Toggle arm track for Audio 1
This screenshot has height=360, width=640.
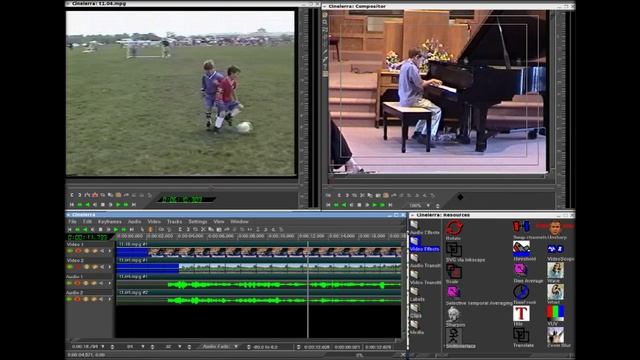tap(78, 283)
